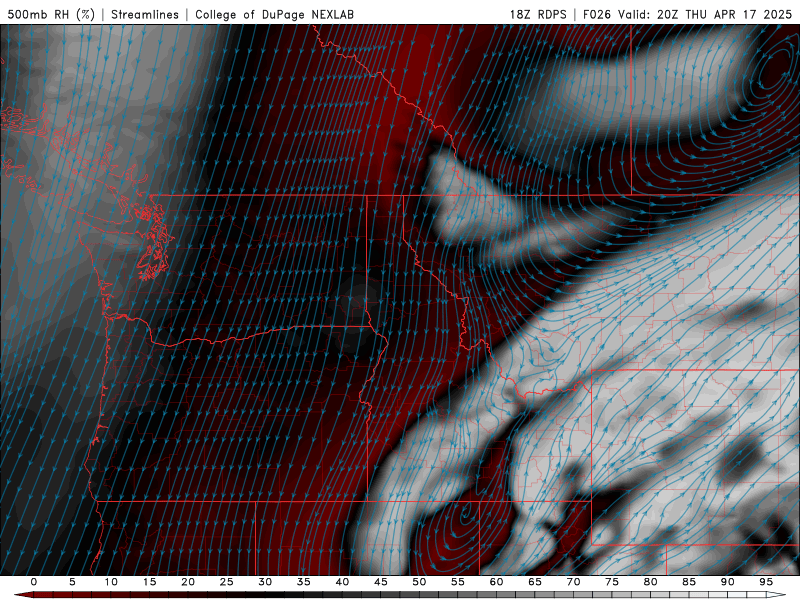Click the colorbar label "60"

coord(496,582)
